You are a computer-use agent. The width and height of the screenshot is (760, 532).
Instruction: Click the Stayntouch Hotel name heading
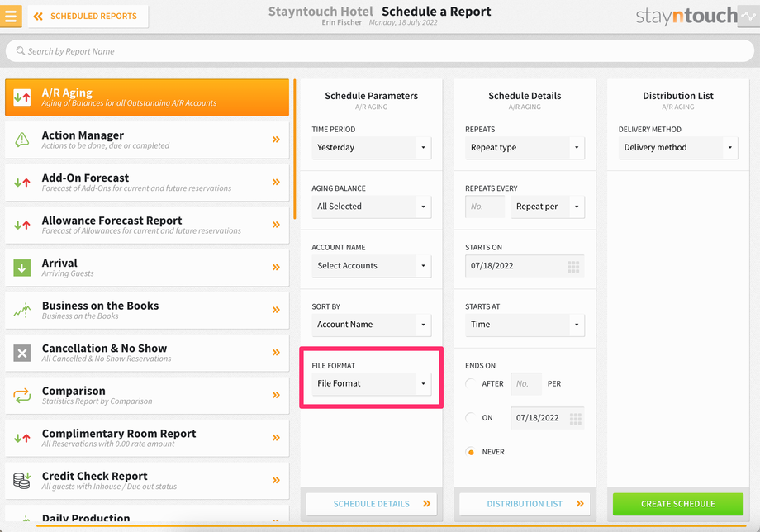point(321,11)
